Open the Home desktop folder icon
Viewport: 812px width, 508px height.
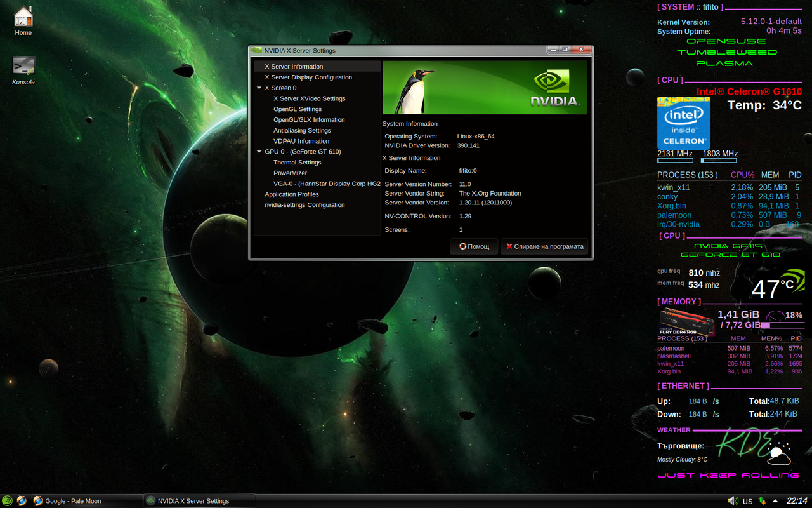23,21
